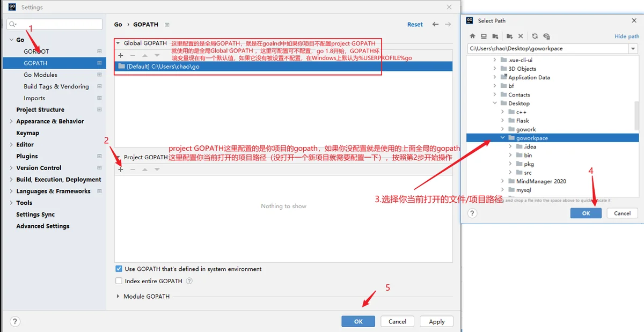Select the pkg folder under goworkpace
The width and height of the screenshot is (644, 332).
point(529,164)
